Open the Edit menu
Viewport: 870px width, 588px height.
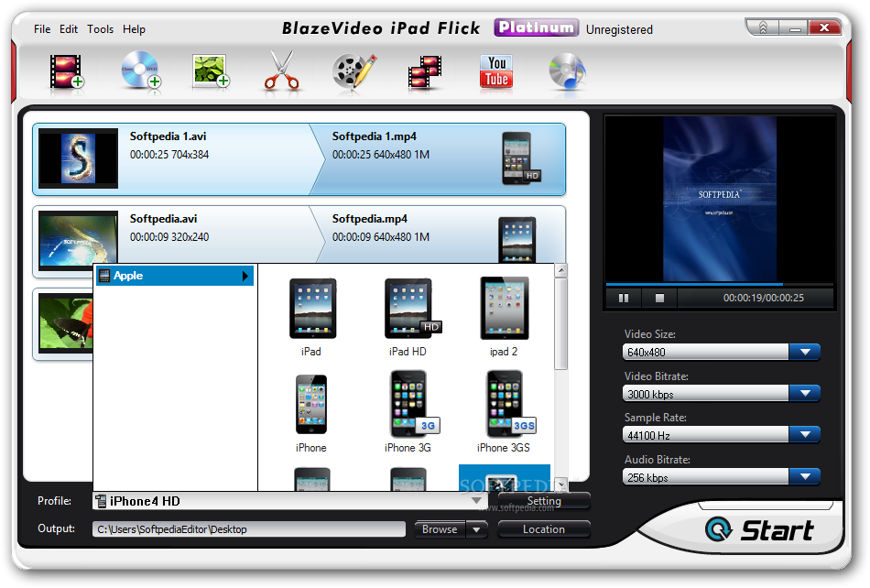click(69, 28)
